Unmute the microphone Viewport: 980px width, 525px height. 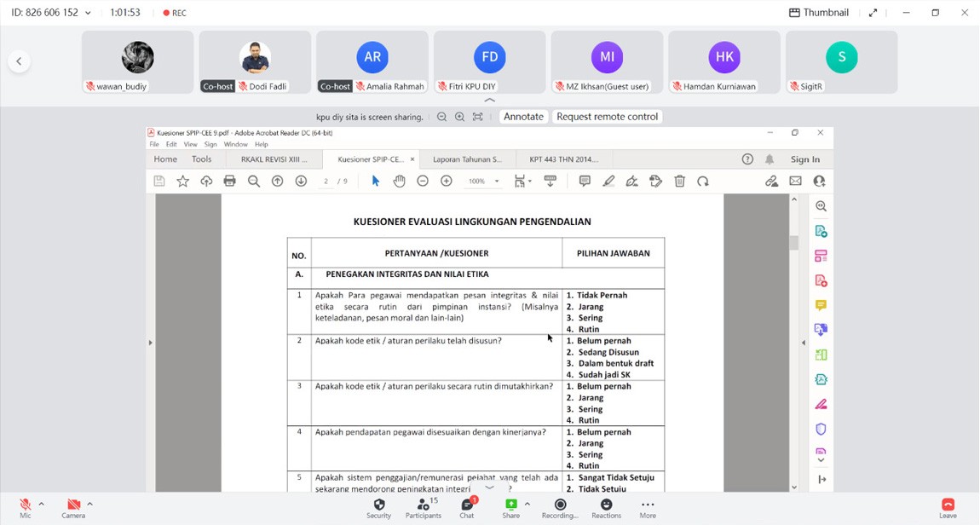[x=26, y=505]
